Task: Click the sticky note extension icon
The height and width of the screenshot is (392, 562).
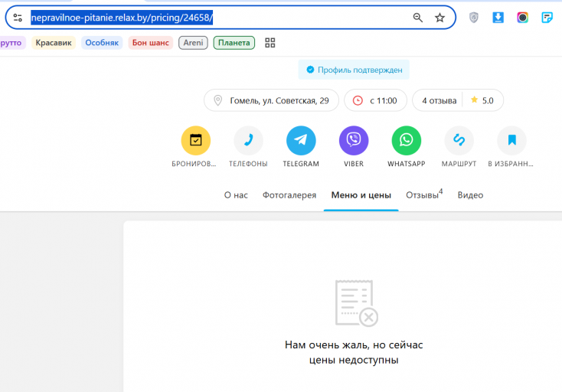Action: [x=547, y=18]
